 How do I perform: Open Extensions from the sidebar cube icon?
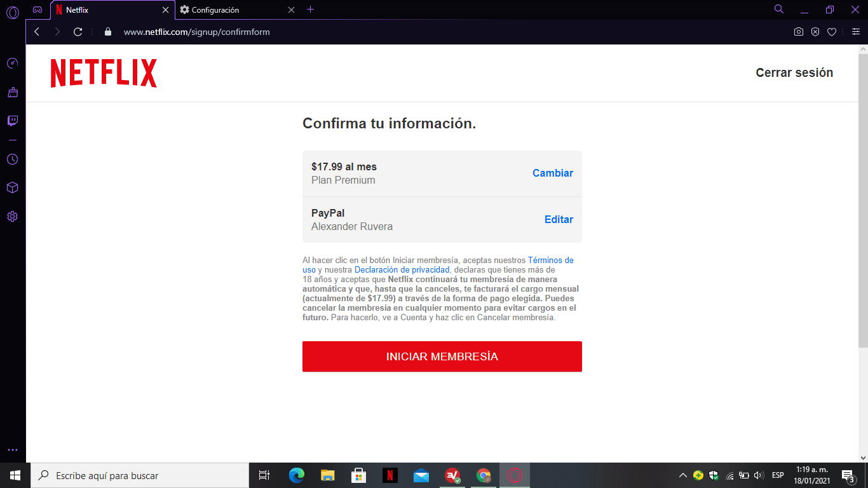click(12, 188)
